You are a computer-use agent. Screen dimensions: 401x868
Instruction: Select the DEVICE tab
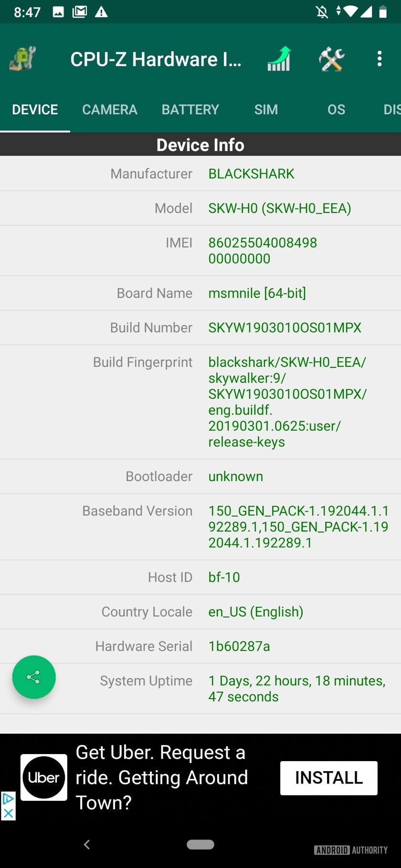tap(35, 110)
